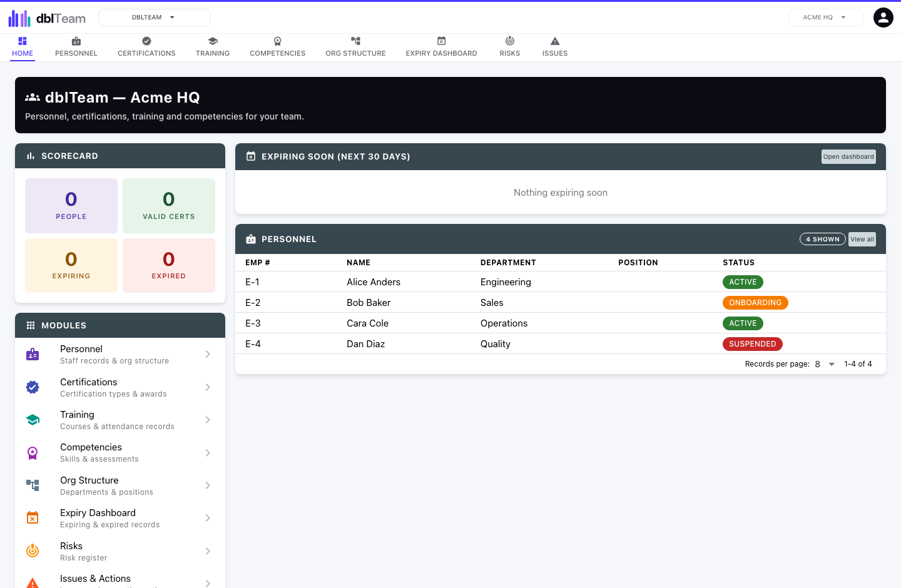Switch to the Certifications tab
This screenshot has width=901, height=588.
click(146, 47)
